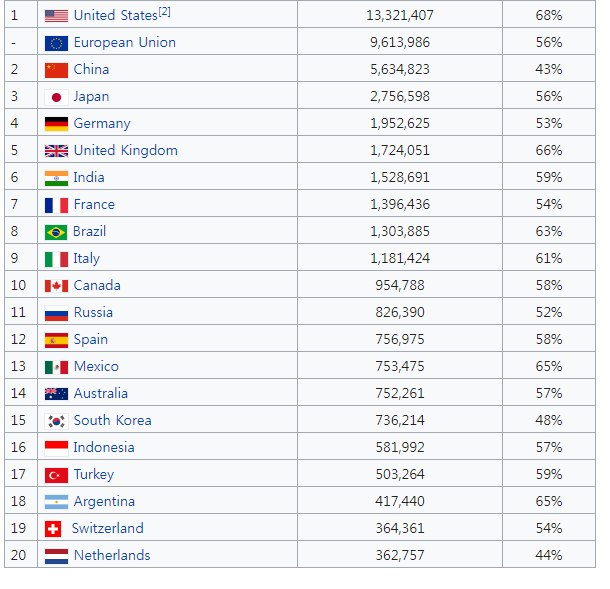Open the Mexico link
This screenshot has width=610, height=589.
click(x=96, y=366)
